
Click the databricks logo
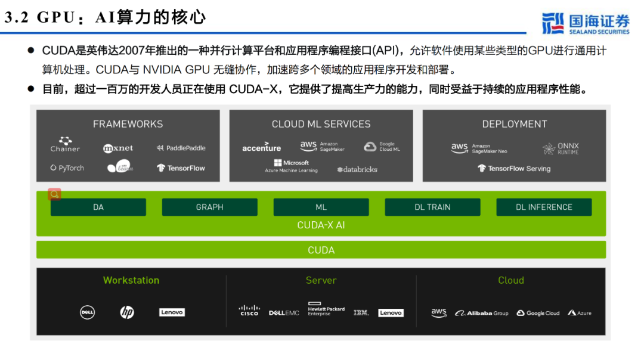click(x=357, y=169)
